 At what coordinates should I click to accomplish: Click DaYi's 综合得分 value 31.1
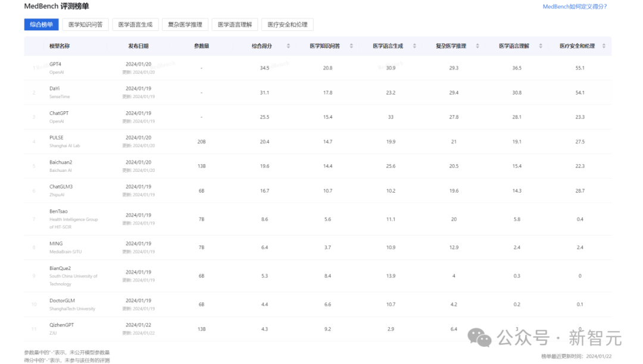(x=264, y=93)
